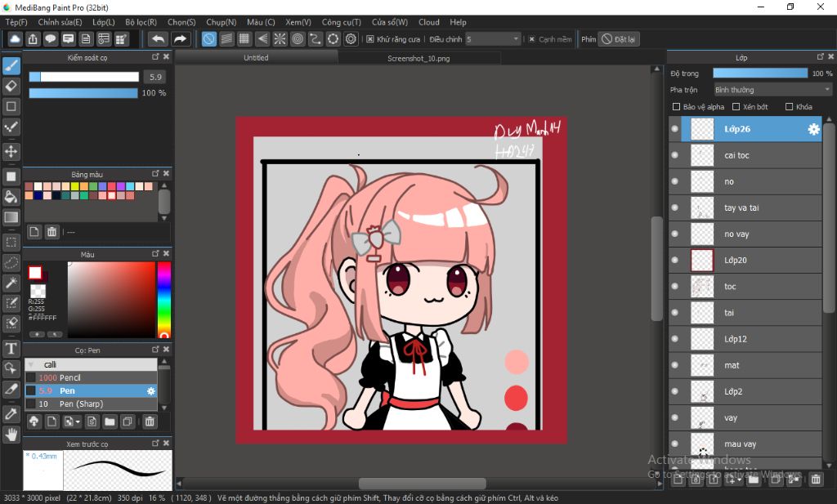Switch to Screenshot_10.png tab
The image size is (837, 504).
(x=418, y=58)
